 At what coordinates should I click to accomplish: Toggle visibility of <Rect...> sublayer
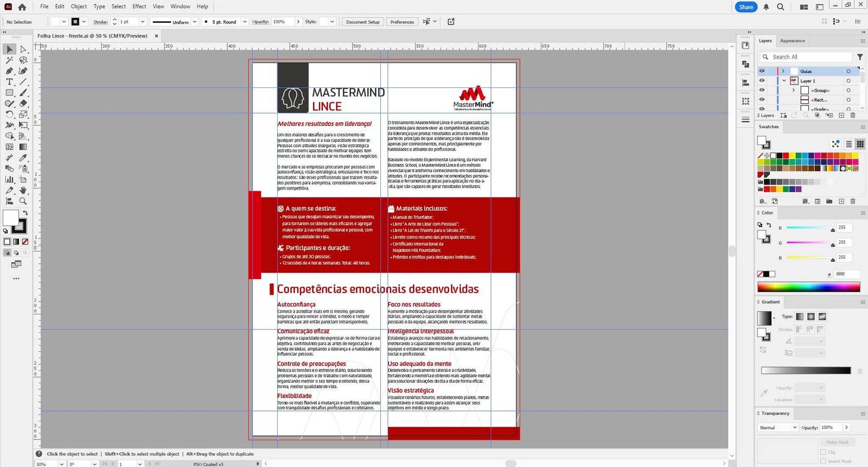point(762,100)
